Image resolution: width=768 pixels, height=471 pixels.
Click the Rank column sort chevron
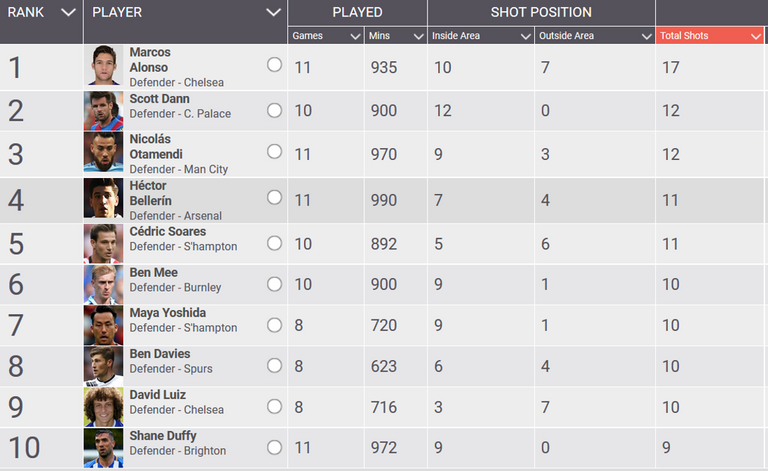[x=68, y=12]
